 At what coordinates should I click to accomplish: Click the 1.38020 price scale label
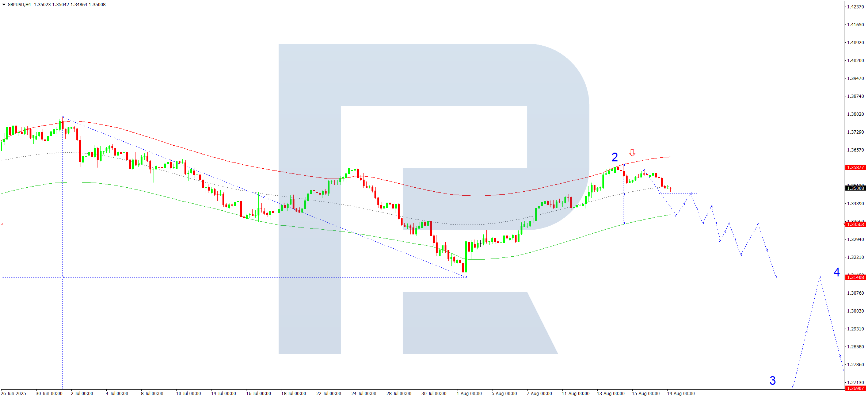tap(855, 114)
